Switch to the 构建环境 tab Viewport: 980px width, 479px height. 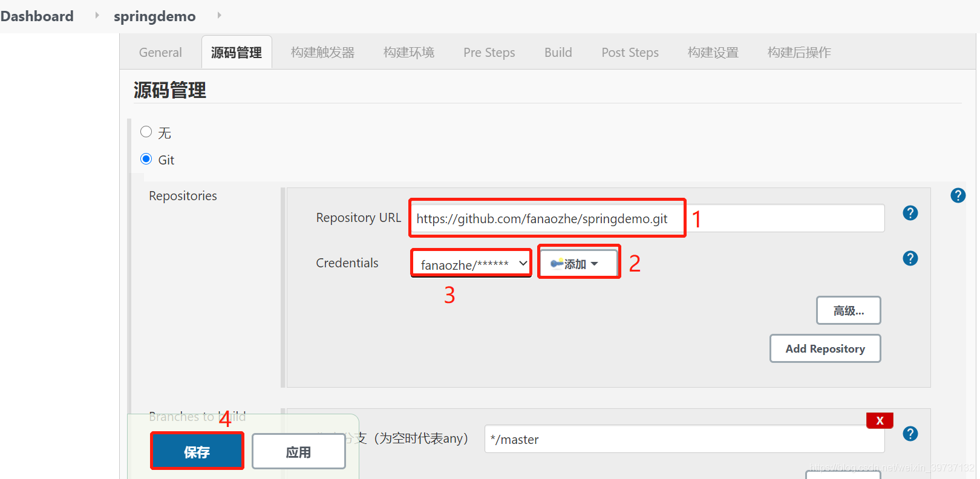409,53
